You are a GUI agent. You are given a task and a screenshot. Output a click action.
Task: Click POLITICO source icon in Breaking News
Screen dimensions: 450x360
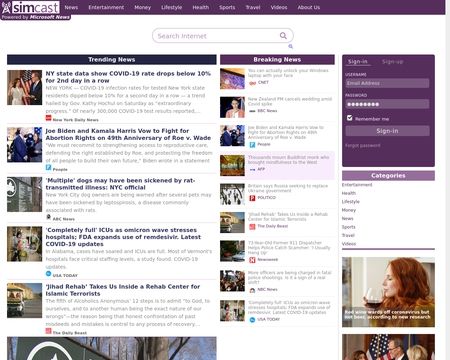(252, 198)
